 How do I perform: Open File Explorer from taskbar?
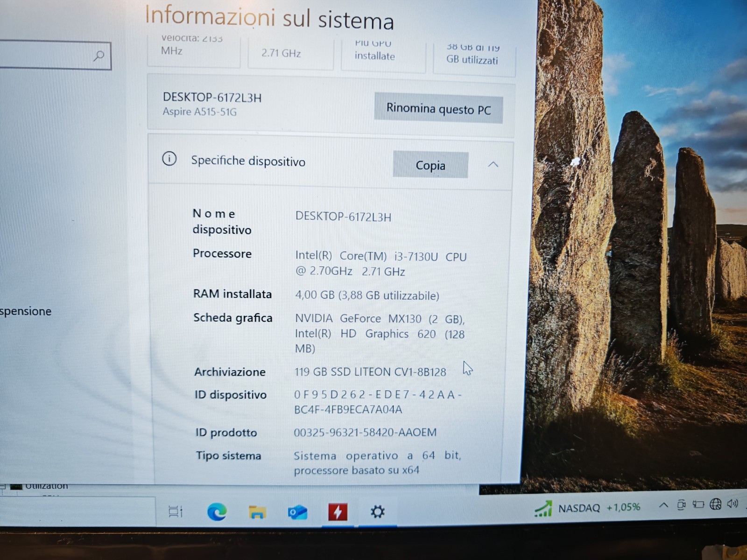coord(257,512)
